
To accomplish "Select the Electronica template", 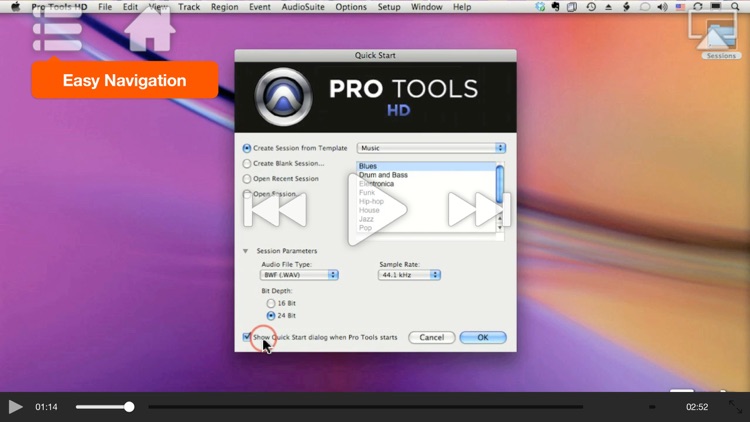I will [x=427, y=184].
